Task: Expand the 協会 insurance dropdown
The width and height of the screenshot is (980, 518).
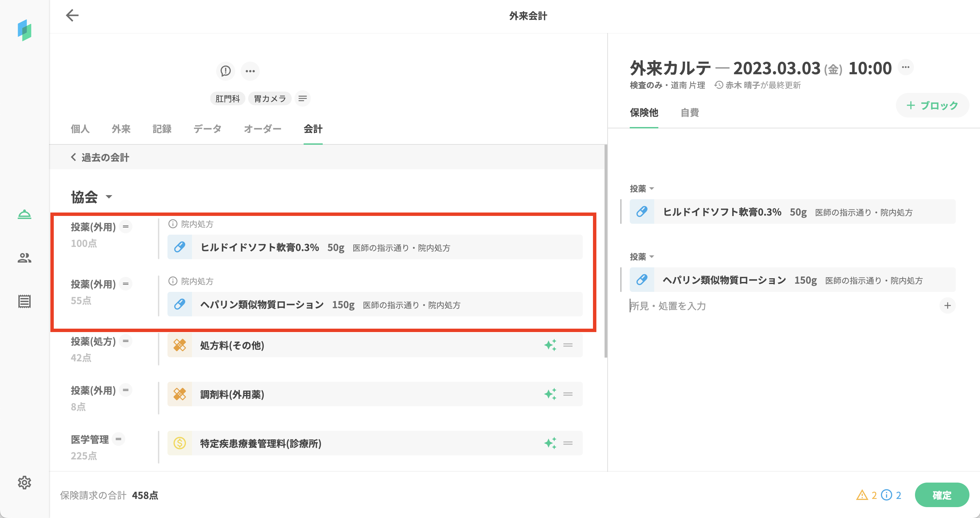Action: click(x=109, y=197)
